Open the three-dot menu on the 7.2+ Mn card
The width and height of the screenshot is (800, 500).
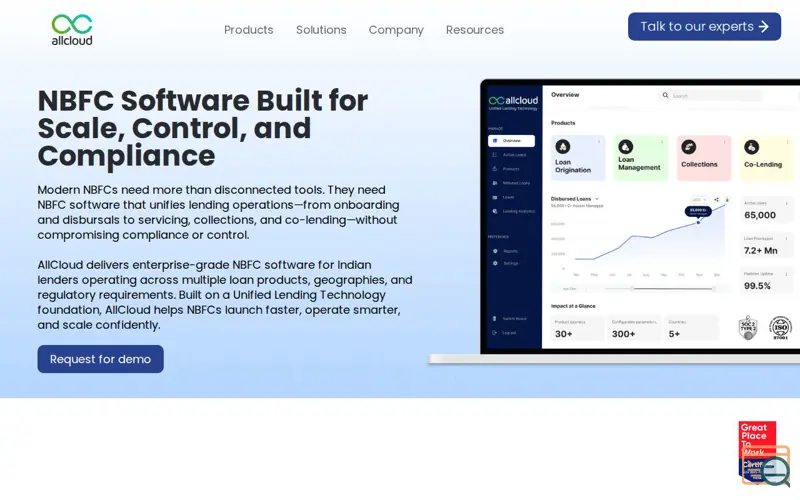click(x=786, y=239)
